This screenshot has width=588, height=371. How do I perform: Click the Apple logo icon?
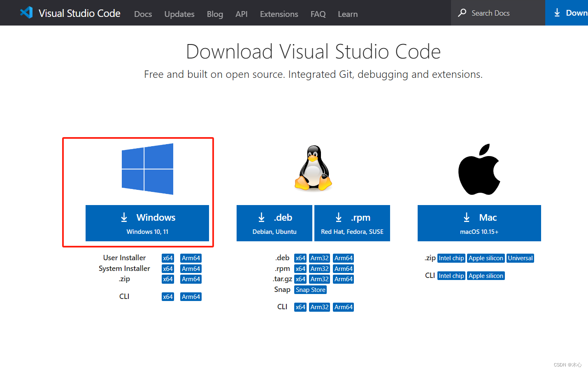[479, 169]
